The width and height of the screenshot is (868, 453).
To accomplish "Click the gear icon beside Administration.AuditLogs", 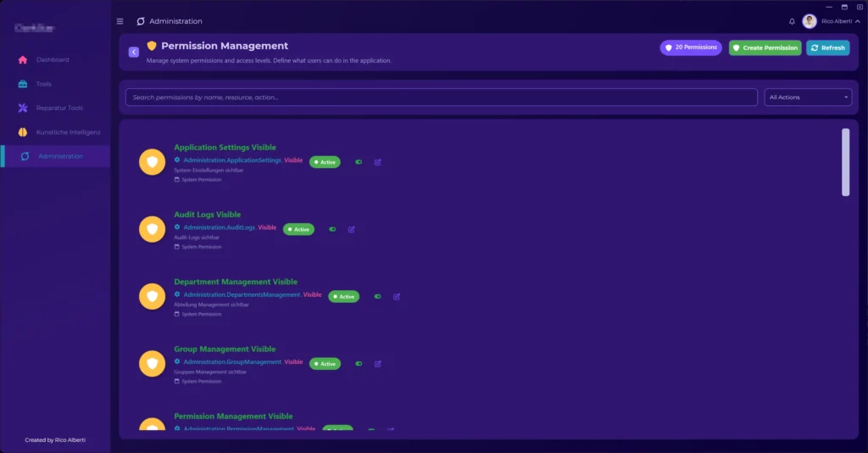I will point(177,227).
